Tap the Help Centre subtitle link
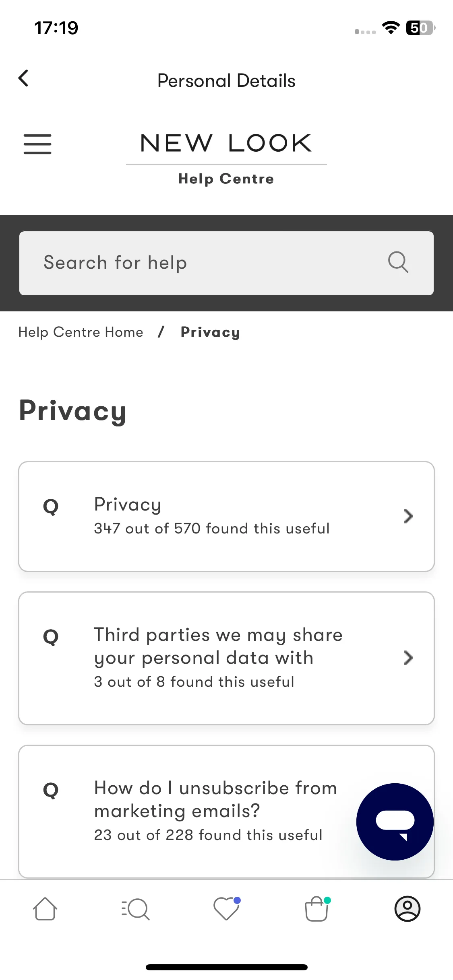Screen dimensions: 453x980 [226, 179]
